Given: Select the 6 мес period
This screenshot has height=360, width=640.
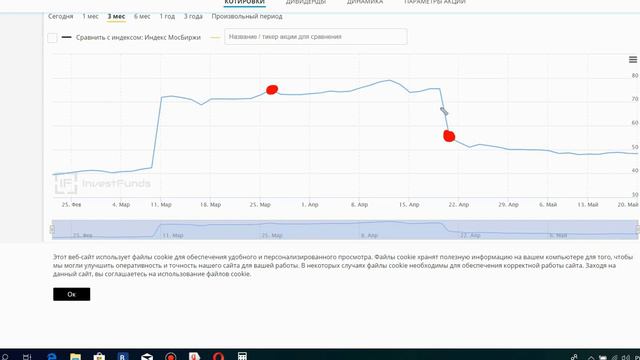Looking at the screenshot, I should coord(142,16).
